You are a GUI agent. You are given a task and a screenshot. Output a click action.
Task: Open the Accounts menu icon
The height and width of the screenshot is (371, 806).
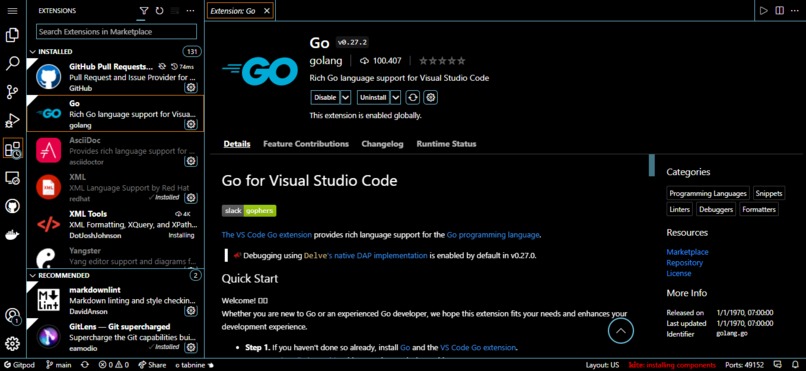pyautogui.click(x=12, y=316)
